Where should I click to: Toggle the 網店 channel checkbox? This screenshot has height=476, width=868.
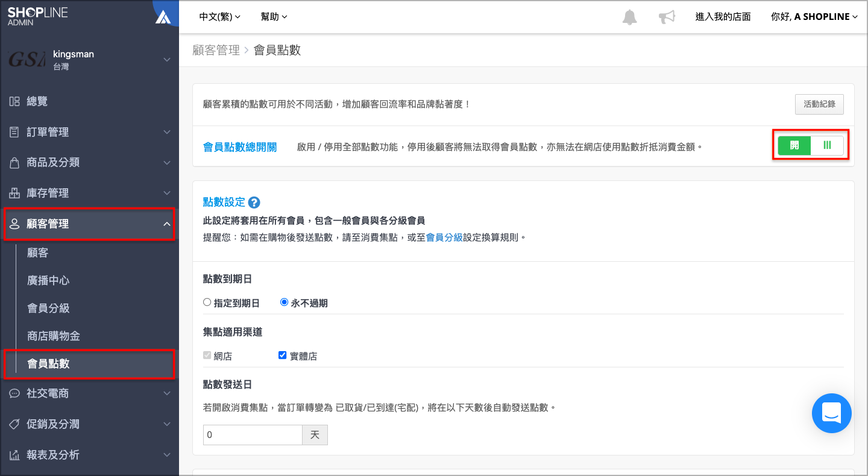(207, 355)
